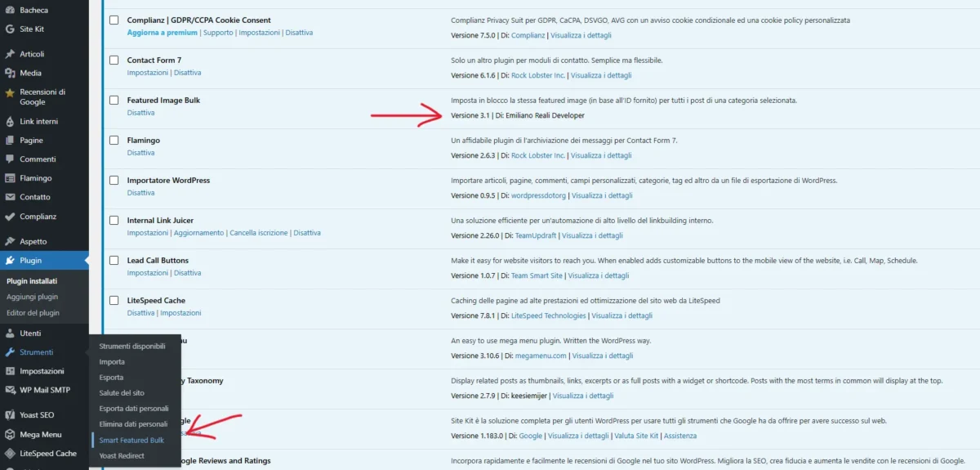Click the Media icon in sidebar
Image resolution: width=980 pixels, height=470 pixels.
pyautogui.click(x=10, y=73)
